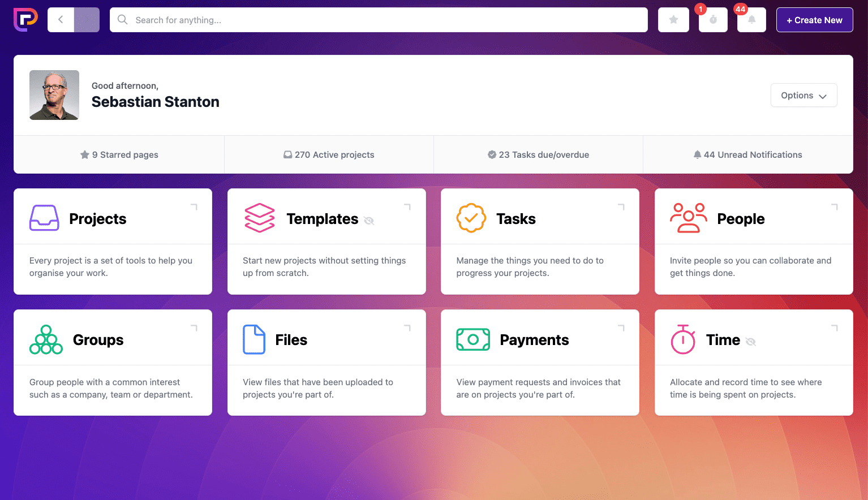
Task: Open the 23 Tasks due/overdue view
Action: pyautogui.click(x=538, y=154)
